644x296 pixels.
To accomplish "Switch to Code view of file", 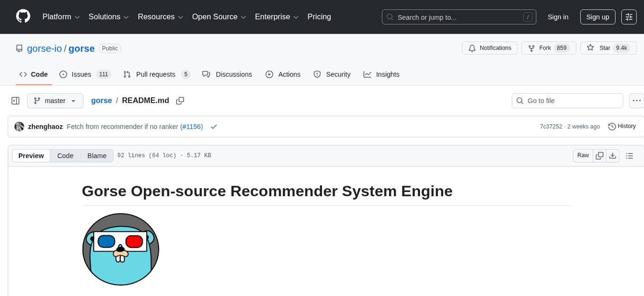I will (x=65, y=156).
